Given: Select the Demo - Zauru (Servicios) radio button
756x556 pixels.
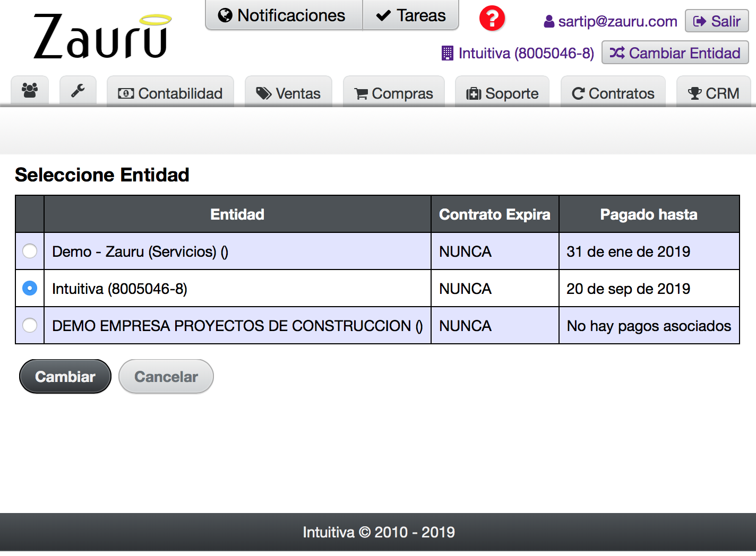Looking at the screenshot, I should (30, 251).
